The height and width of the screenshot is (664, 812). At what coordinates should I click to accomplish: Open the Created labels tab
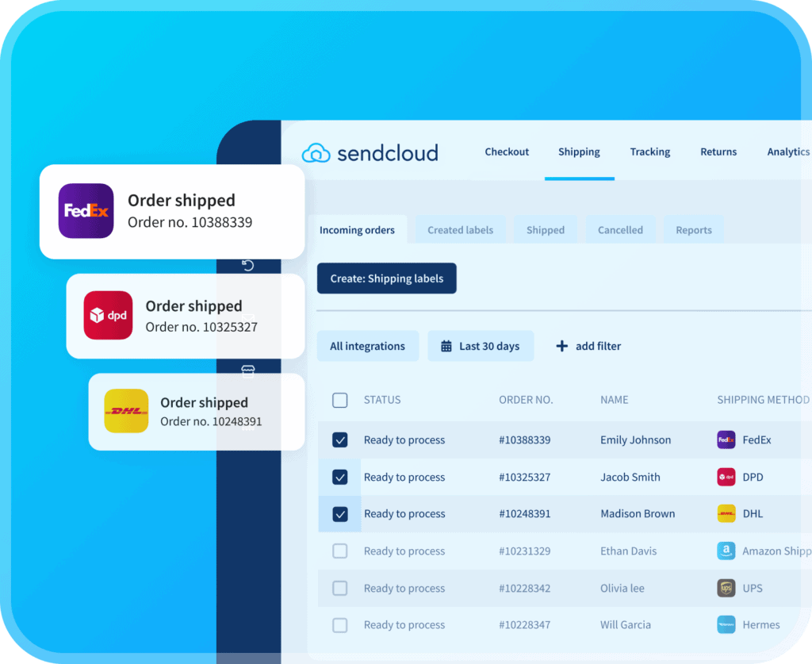[460, 229]
